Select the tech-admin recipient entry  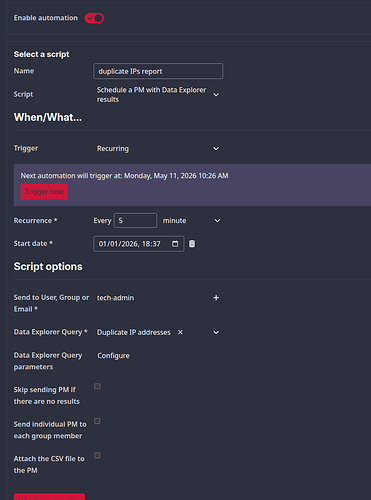point(115,298)
